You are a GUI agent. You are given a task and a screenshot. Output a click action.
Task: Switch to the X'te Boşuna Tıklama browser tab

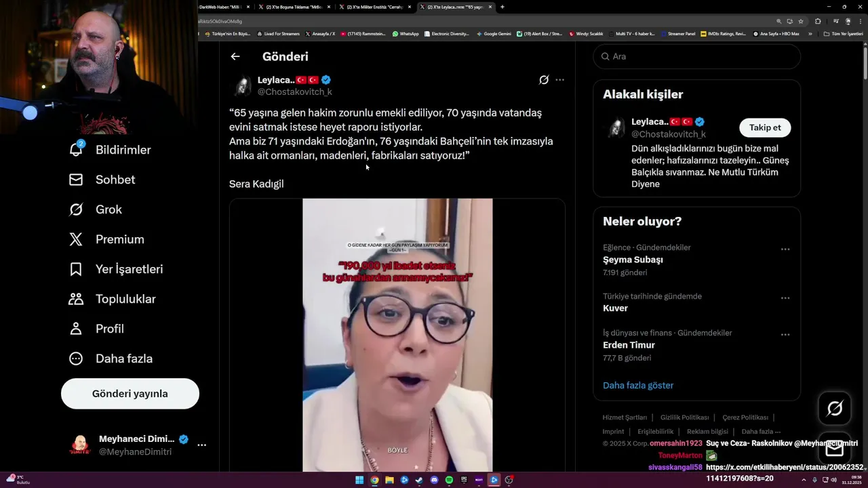click(x=294, y=7)
